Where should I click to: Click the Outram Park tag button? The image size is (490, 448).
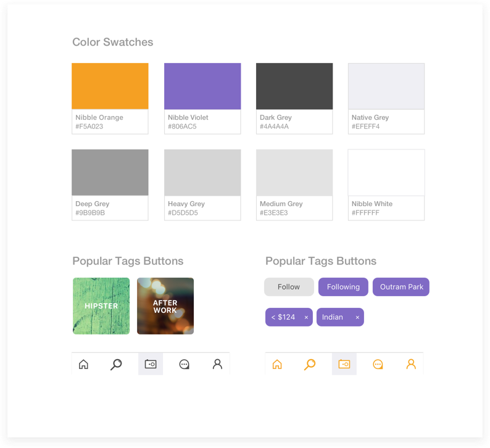point(401,287)
